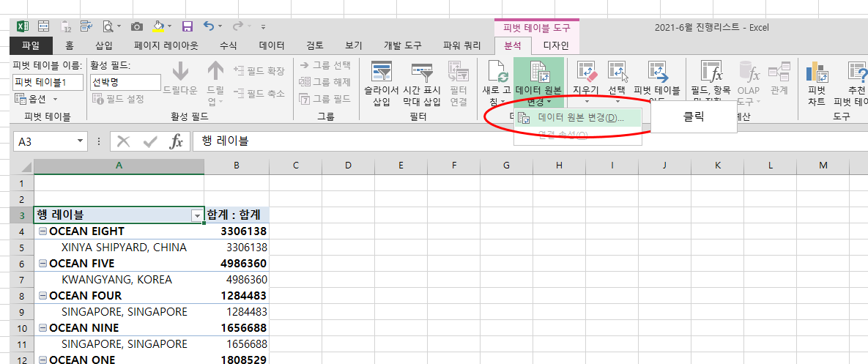
Task: Insert a slicer with 슬라이서 삽입 icon
Action: tap(382, 72)
